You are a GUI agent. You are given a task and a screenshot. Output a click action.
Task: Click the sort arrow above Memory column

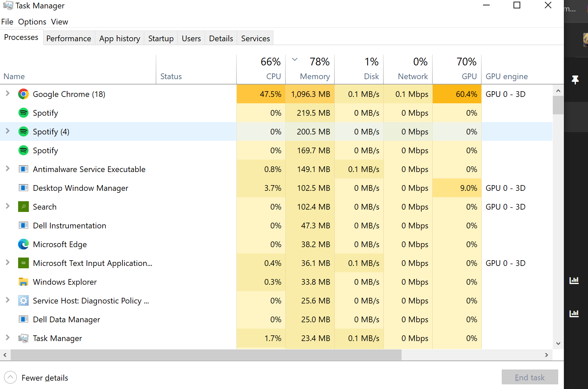295,59
